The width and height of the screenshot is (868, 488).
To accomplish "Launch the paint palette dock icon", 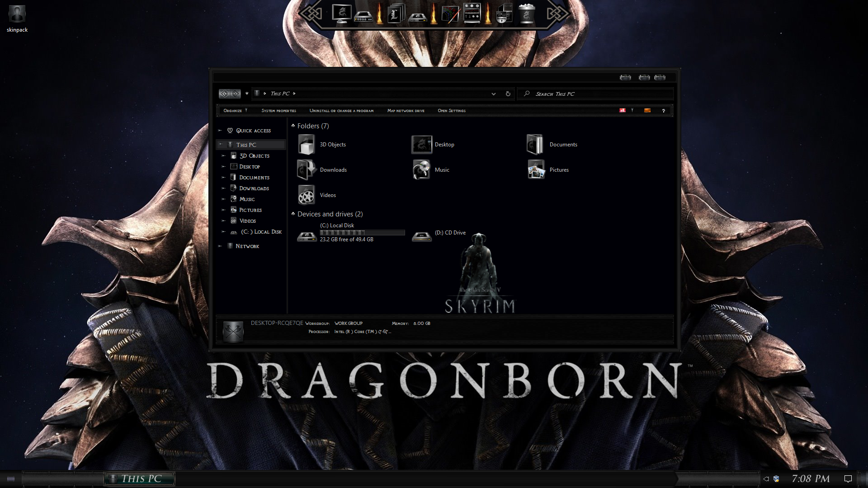I will (x=450, y=15).
